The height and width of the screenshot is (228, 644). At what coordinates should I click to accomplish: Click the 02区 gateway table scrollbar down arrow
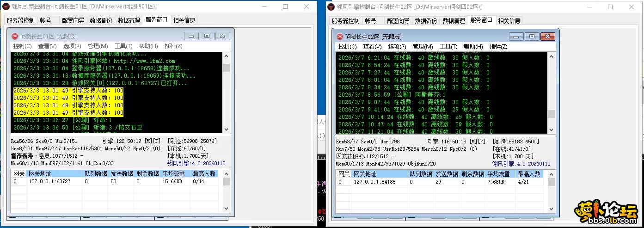pyautogui.click(x=551, y=208)
